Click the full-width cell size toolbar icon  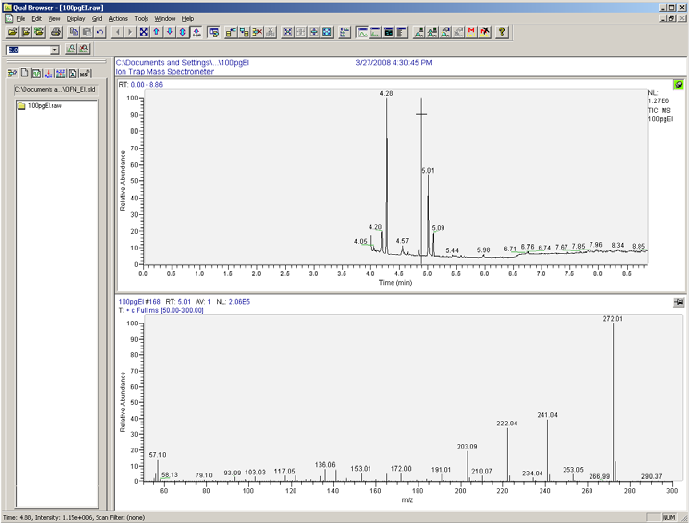pyautogui.click(x=314, y=32)
